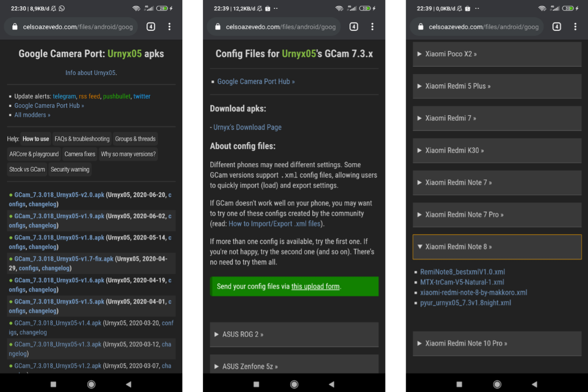Tap Android home button on Urnyx05 apks screen

(x=91, y=384)
